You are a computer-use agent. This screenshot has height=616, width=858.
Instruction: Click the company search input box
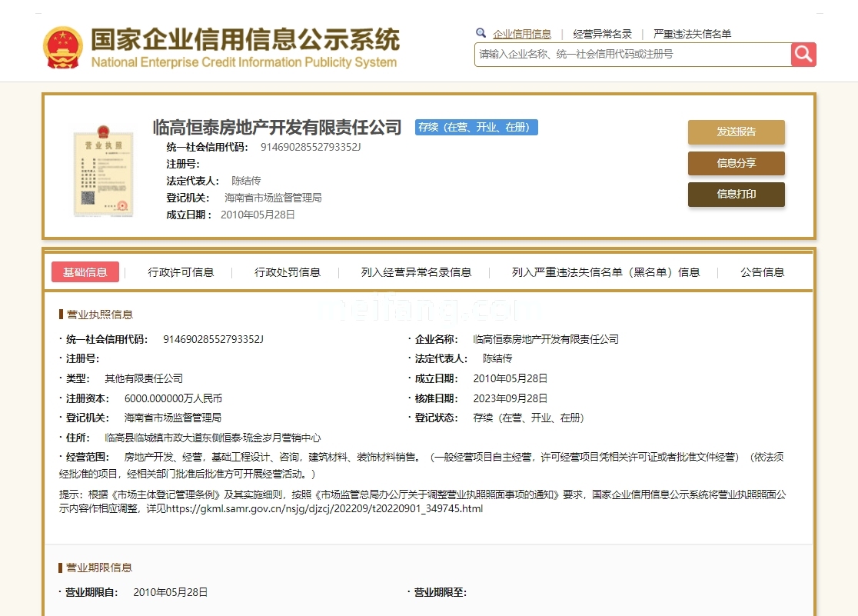tap(630, 54)
